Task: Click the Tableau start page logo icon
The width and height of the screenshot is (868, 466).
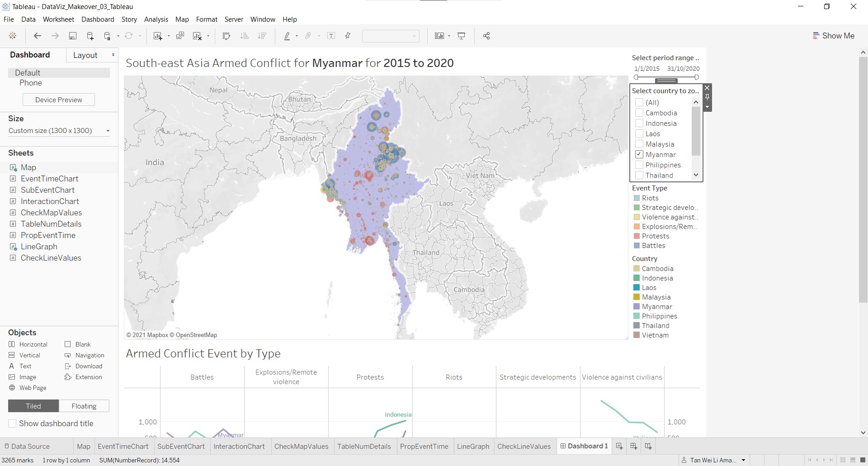Action: (13, 36)
